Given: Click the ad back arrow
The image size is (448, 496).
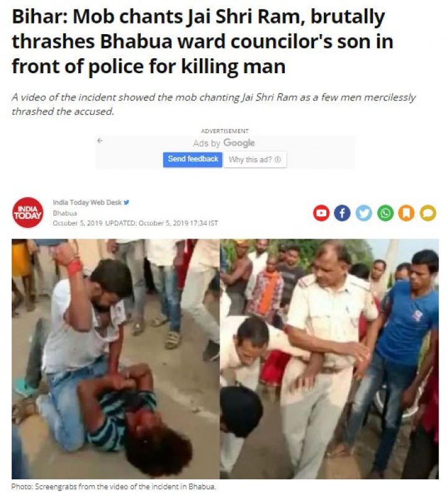Looking at the screenshot, I should [100, 141].
